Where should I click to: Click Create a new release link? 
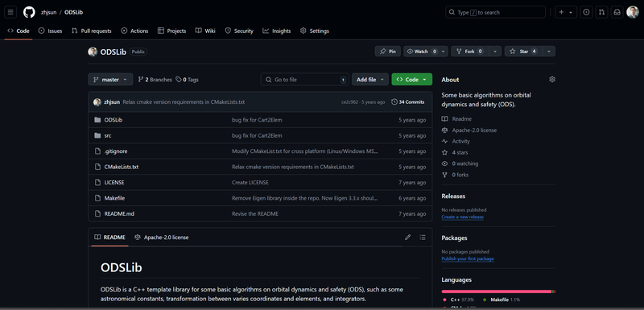point(462,217)
